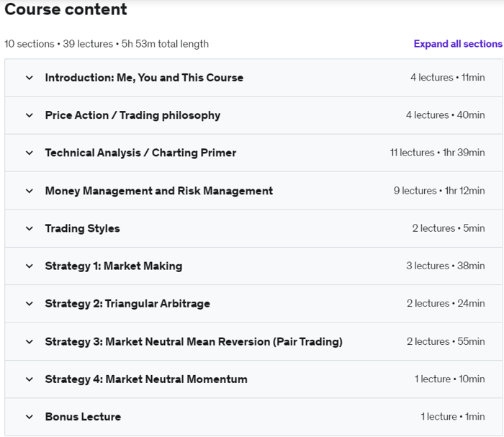Open 'Money Management and Risk Management' section title
This screenshot has height=437, width=504.
pyautogui.click(x=158, y=191)
